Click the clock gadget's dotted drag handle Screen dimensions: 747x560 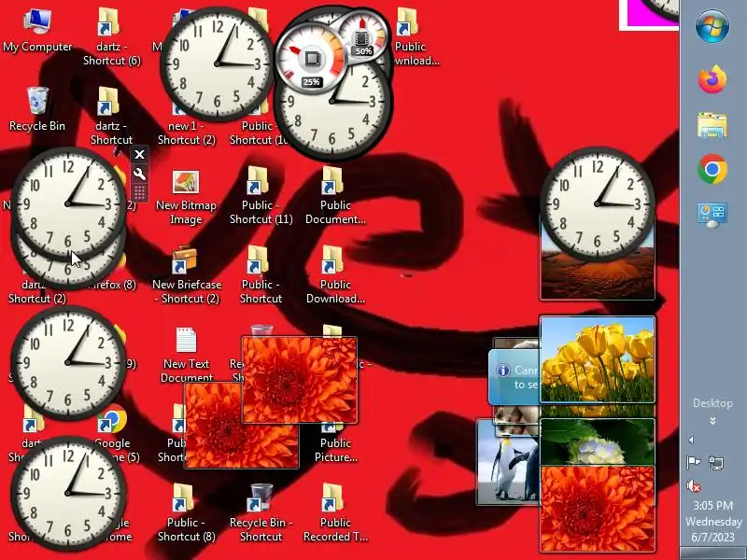[x=139, y=193]
